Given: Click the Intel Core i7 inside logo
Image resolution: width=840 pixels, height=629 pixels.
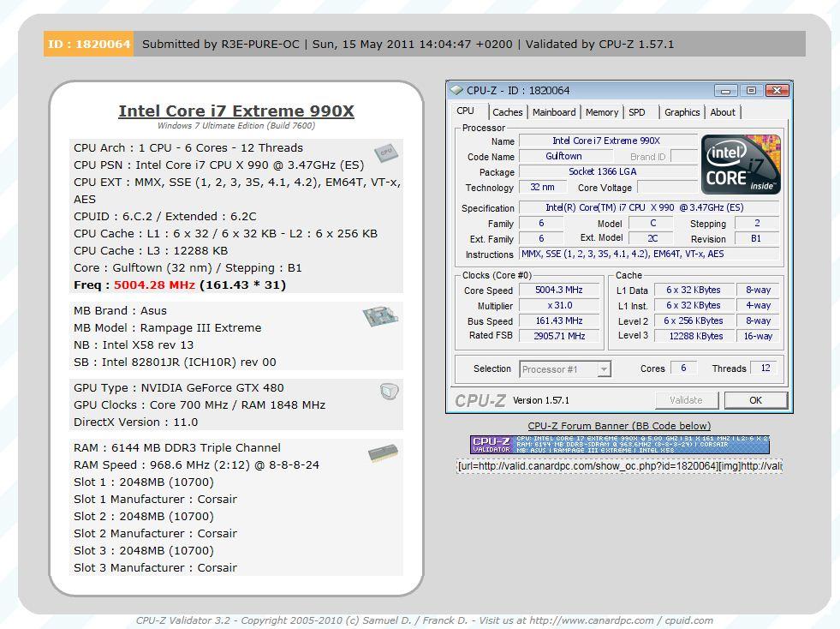Looking at the screenshot, I should [x=741, y=165].
